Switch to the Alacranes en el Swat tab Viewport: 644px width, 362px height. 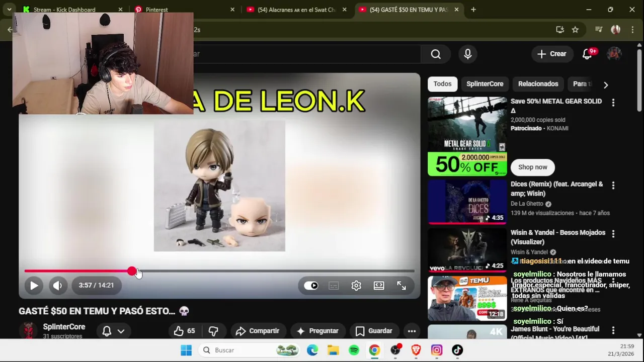click(296, 10)
